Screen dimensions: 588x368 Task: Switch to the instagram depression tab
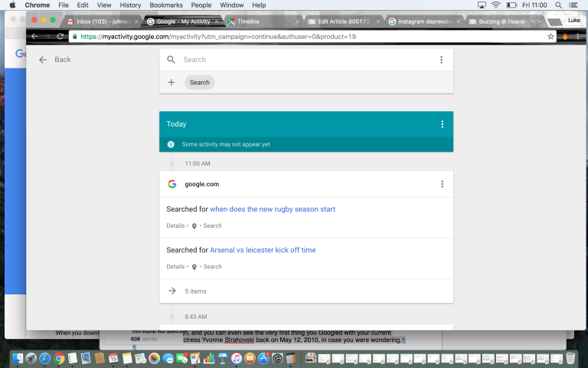[x=425, y=21]
